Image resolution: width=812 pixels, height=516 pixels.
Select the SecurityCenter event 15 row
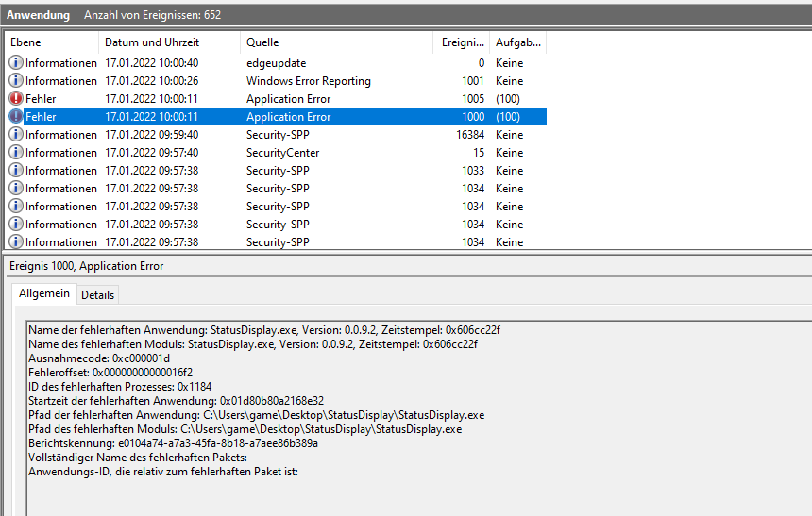[276, 152]
